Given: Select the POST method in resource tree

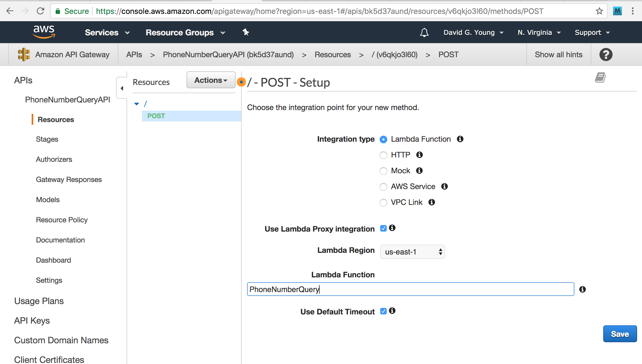Looking at the screenshot, I should (x=191, y=116).
